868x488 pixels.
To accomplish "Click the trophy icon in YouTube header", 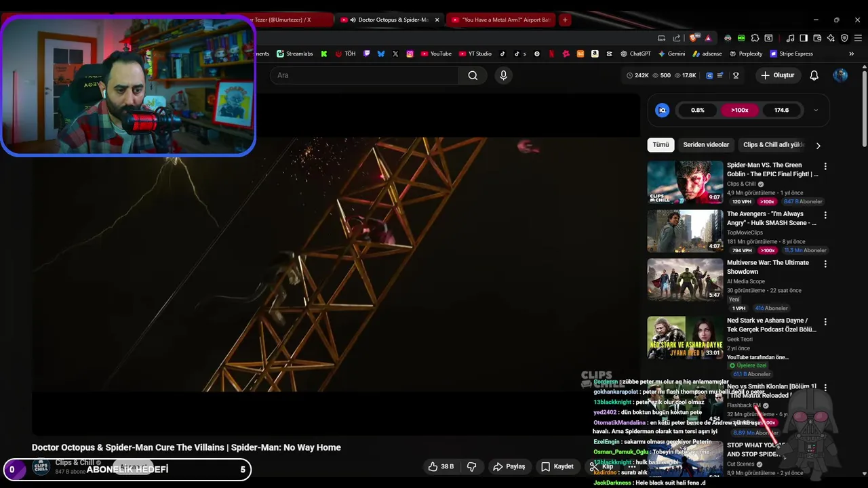I will tap(736, 75).
